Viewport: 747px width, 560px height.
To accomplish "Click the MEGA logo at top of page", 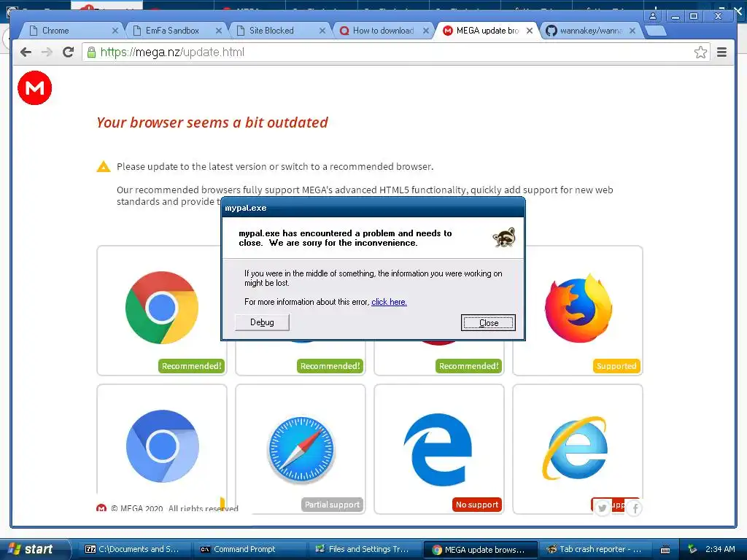I will pos(35,87).
